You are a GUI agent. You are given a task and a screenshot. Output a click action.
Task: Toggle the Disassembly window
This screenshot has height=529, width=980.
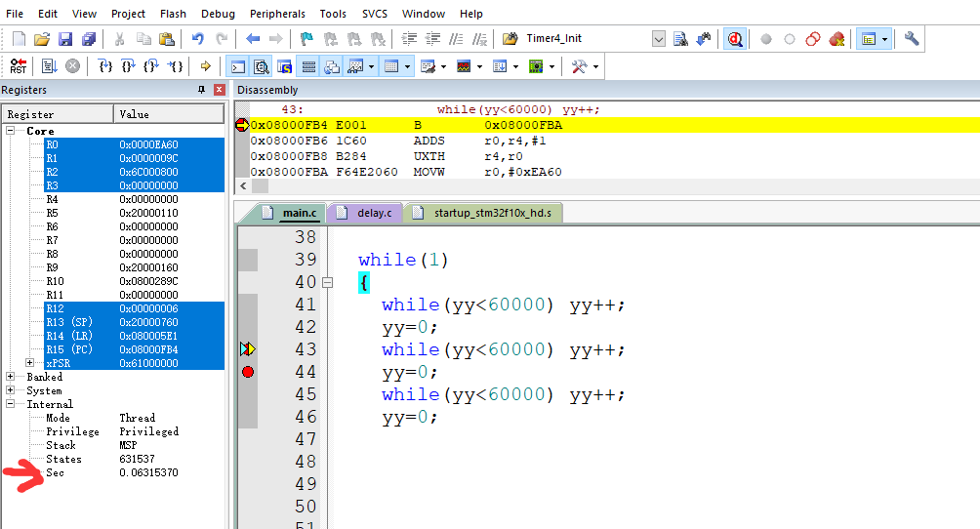262,66
